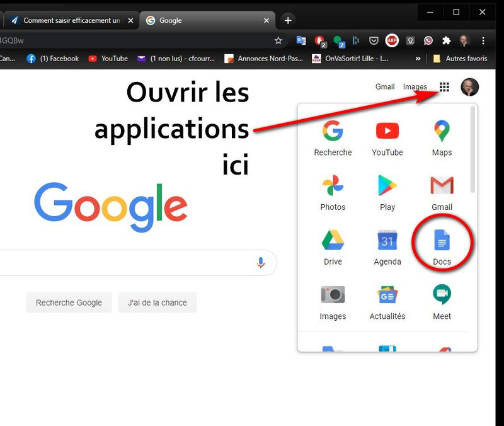Open Actualités news app
This screenshot has height=426, width=504.
click(x=387, y=302)
